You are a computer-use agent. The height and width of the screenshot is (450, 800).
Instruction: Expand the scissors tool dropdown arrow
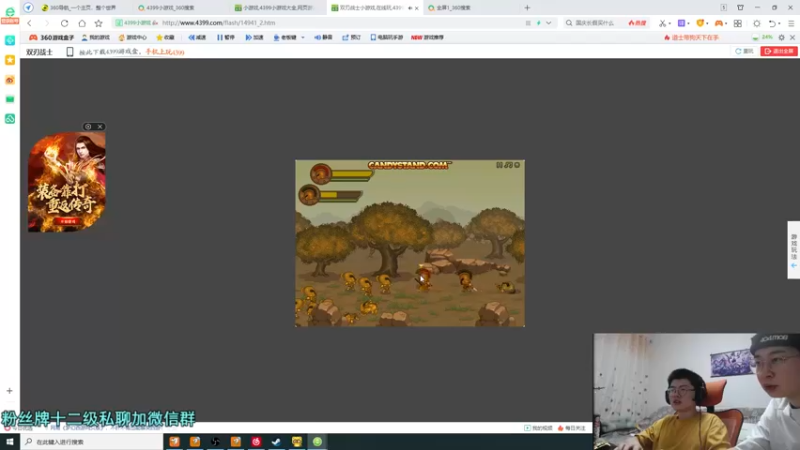pyautogui.click(x=669, y=23)
